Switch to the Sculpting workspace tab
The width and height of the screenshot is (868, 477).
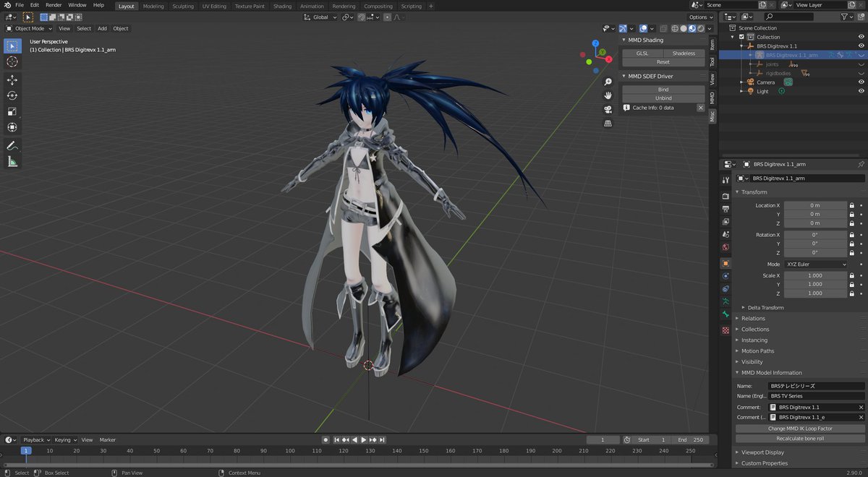click(183, 6)
